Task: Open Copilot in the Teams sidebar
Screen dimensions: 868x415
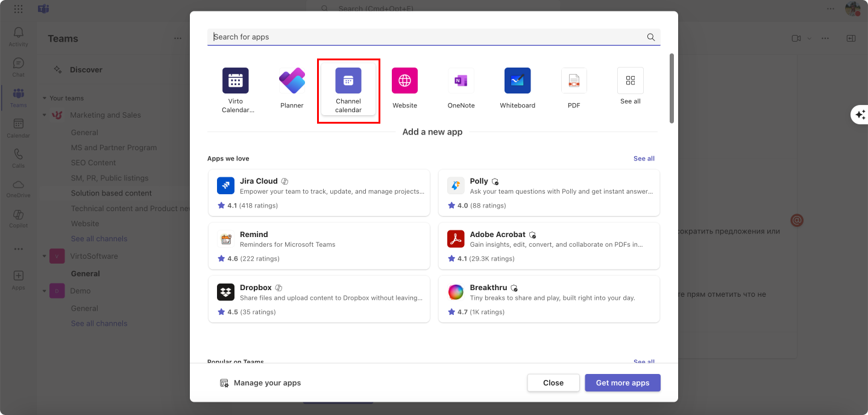Action: tap(18, 218)
